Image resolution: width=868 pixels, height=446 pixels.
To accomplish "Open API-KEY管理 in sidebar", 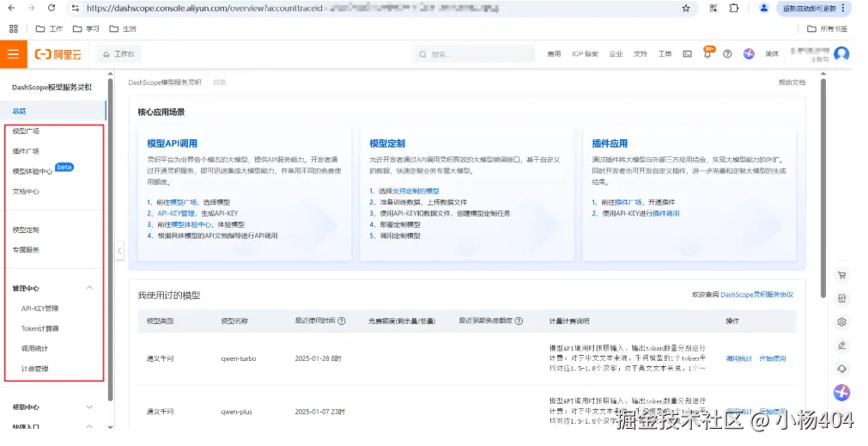I will tap(39, 309).
